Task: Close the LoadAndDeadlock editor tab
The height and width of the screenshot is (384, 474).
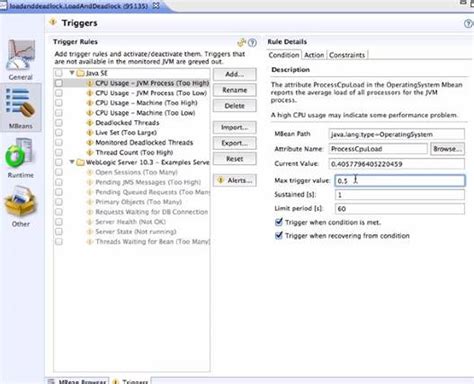Action: click(156, 6)
